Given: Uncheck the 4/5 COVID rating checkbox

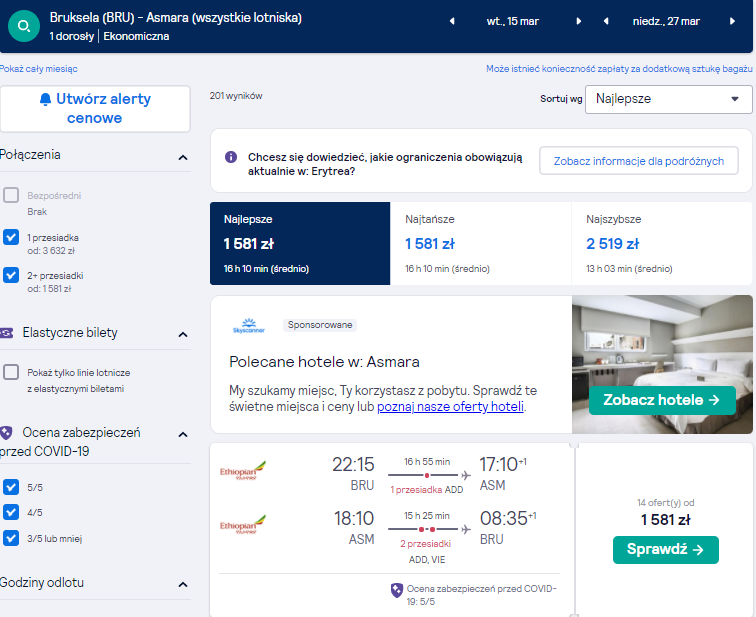Looking at the screenshot, I should pos(11,512).
